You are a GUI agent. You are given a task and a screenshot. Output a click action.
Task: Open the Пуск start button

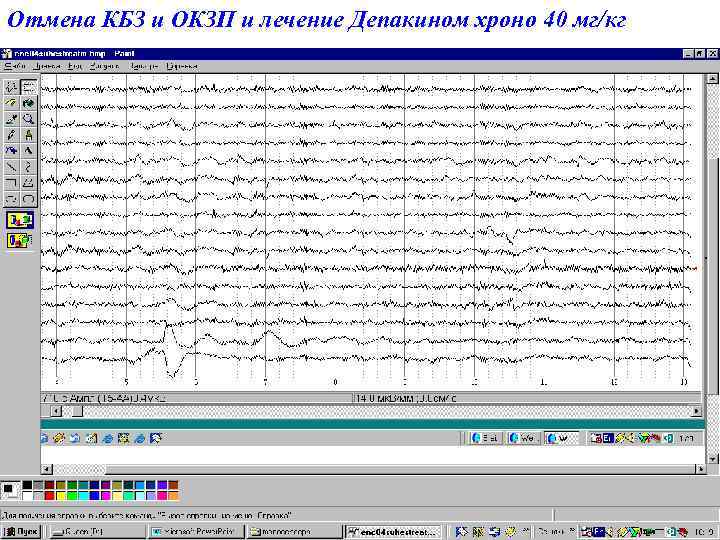22,532
